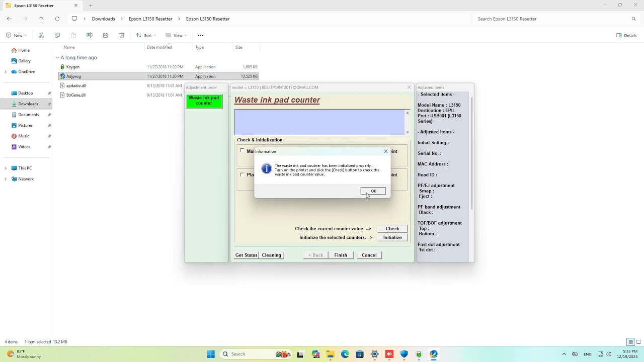This screenshot has width=644, height=362.
Task: Open Videos in navigation pane
Action: (x=24, y=147)
